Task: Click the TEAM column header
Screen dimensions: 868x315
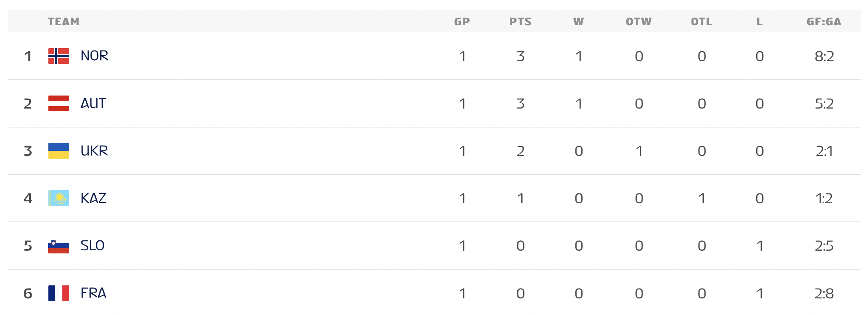Action: pos(64,22)
